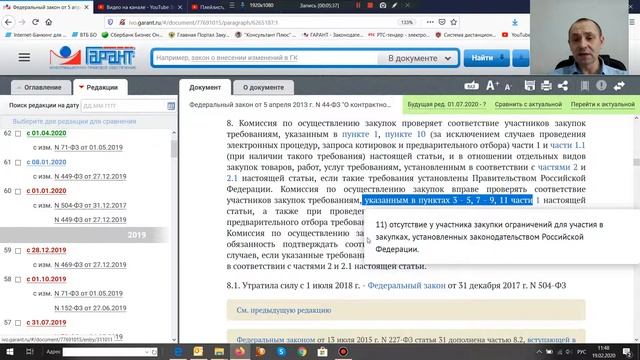Add a bookmark with bookmark icon

tap(584, 86)
